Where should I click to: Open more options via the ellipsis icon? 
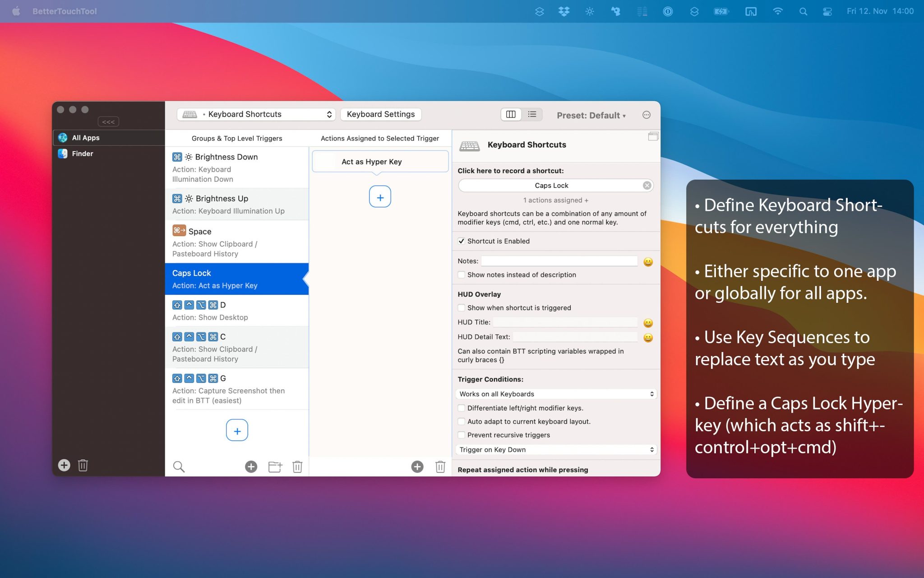pyautogui.click(x=647, y=115)
